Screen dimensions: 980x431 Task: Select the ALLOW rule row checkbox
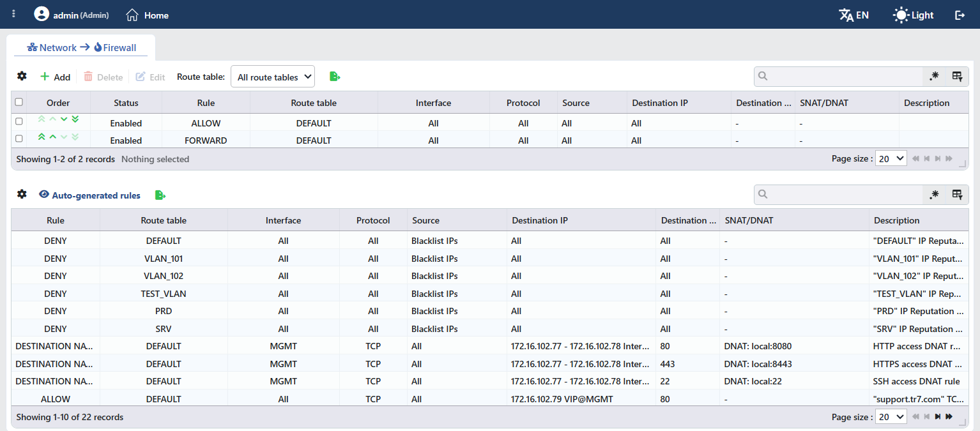tap(19, 121)
